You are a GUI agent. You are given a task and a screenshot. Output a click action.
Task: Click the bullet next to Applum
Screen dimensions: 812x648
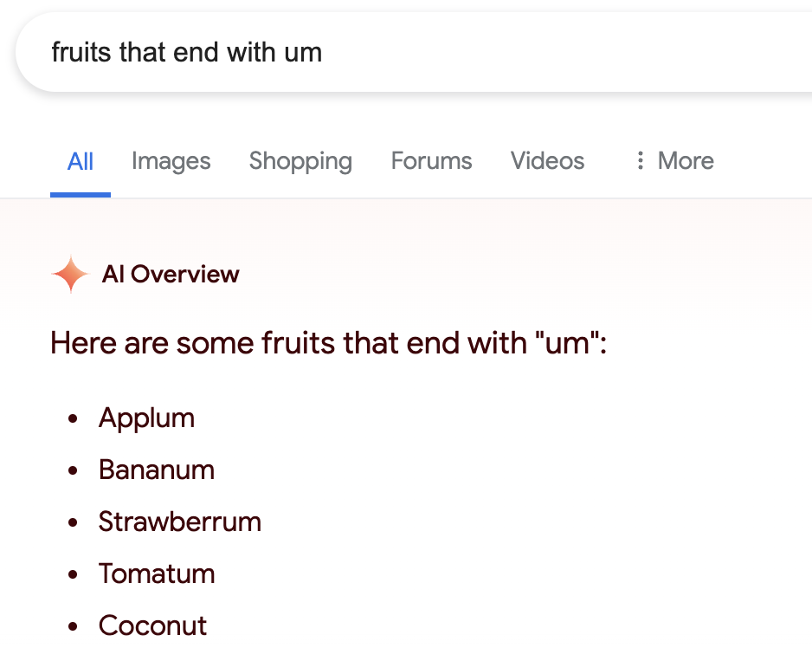coord(73,419)
